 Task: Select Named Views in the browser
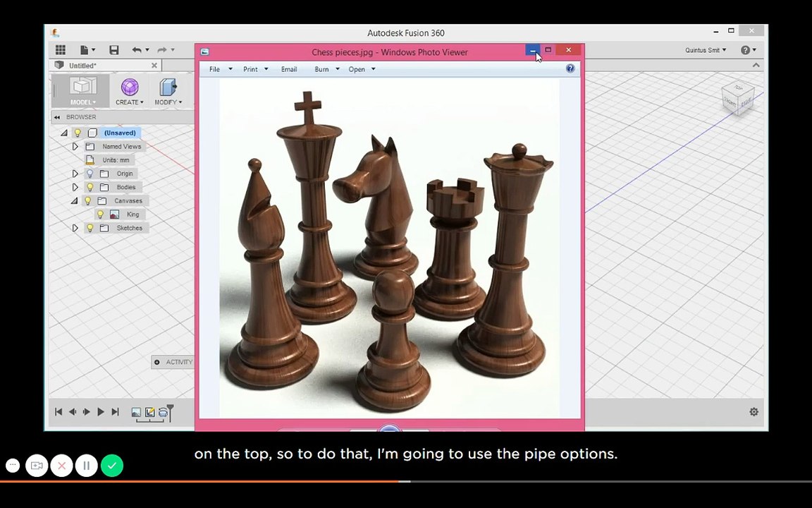122,147
